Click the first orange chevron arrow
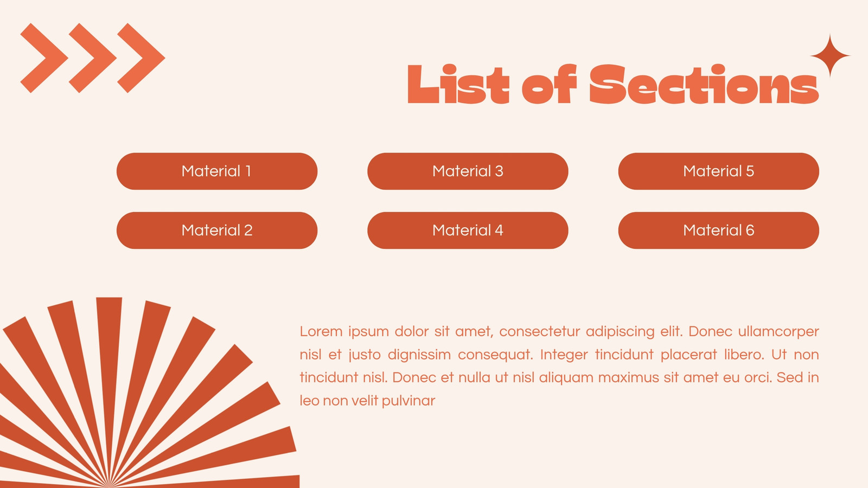The height and width of the screenshot is (488, 868). pos(44,58)
